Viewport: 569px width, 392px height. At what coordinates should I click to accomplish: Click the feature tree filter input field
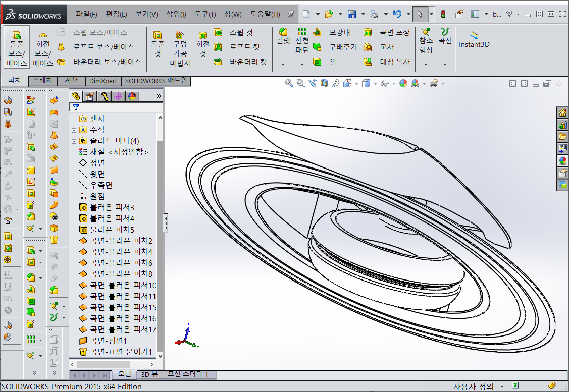click(x=116, y=107)
